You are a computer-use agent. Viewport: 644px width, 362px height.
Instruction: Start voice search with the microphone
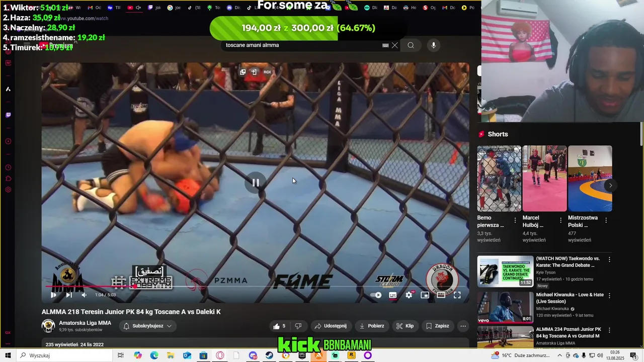(434, 45)
